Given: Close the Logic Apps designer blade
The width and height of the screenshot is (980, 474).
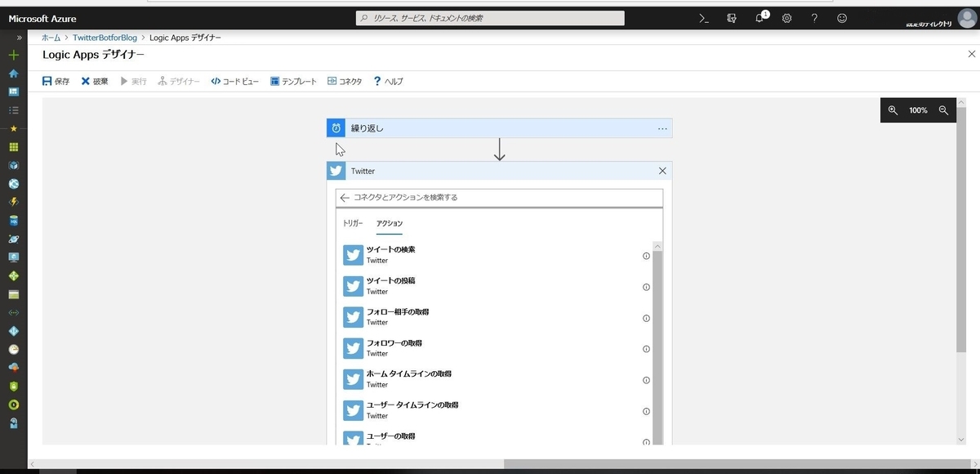Looking at the screenshot, I should pos(971,55).
